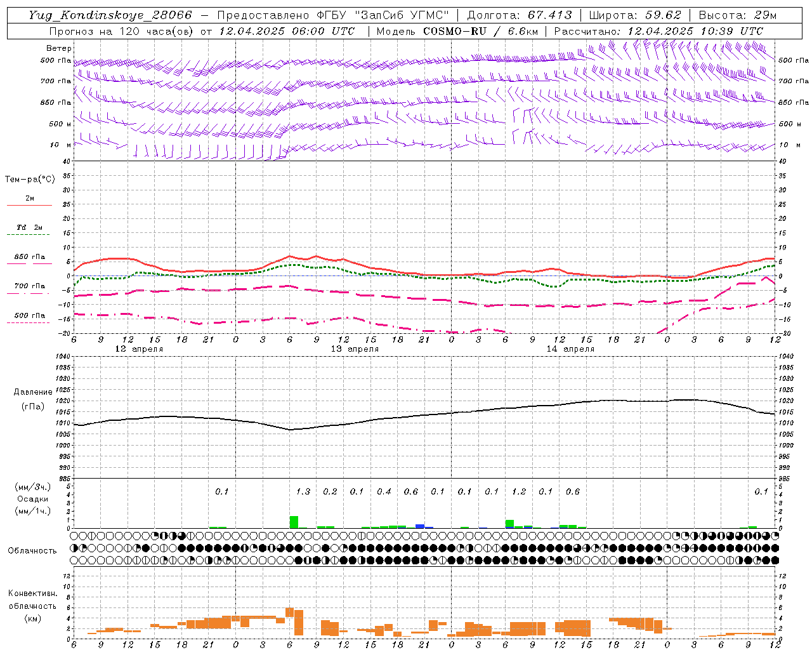
Task: Click the 1.3 precipitation total value
Action: pyautogui.click(x=303, y=492)
